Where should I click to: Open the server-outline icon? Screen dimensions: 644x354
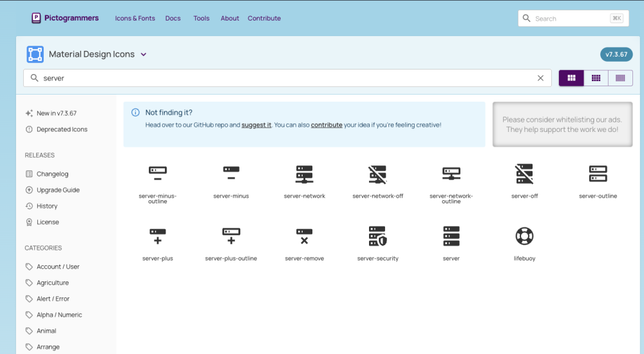coord(598,174)
